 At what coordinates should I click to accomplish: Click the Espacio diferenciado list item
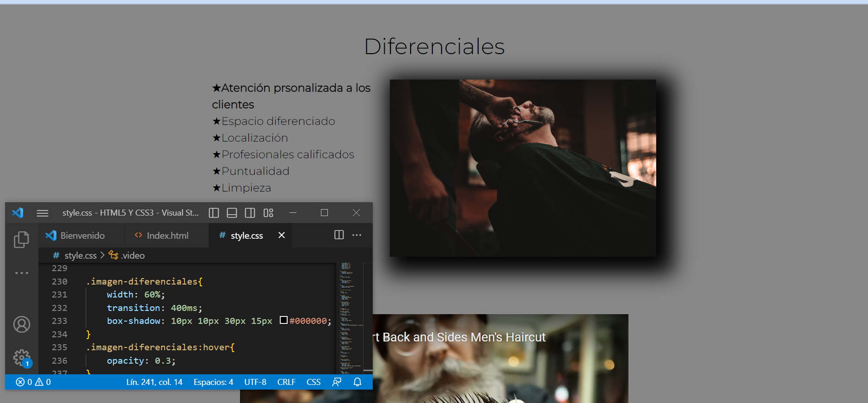point(274,121)
